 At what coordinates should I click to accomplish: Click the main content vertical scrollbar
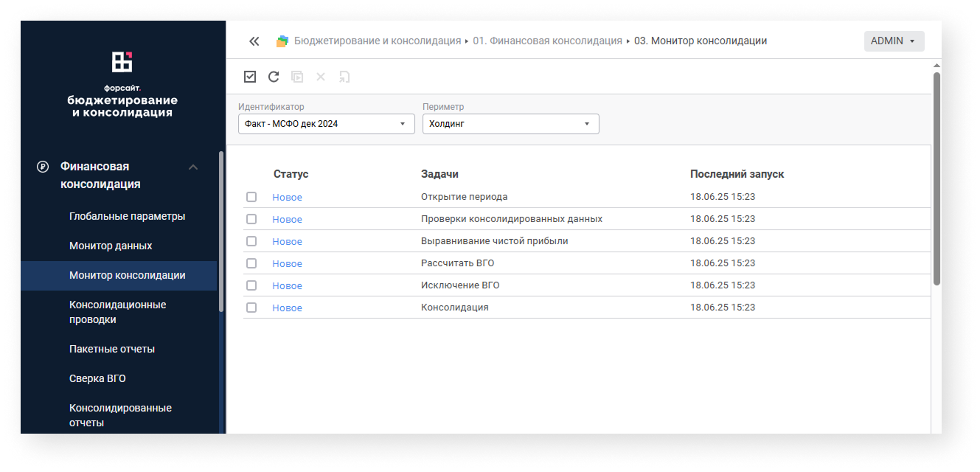[x=936, y=178]
